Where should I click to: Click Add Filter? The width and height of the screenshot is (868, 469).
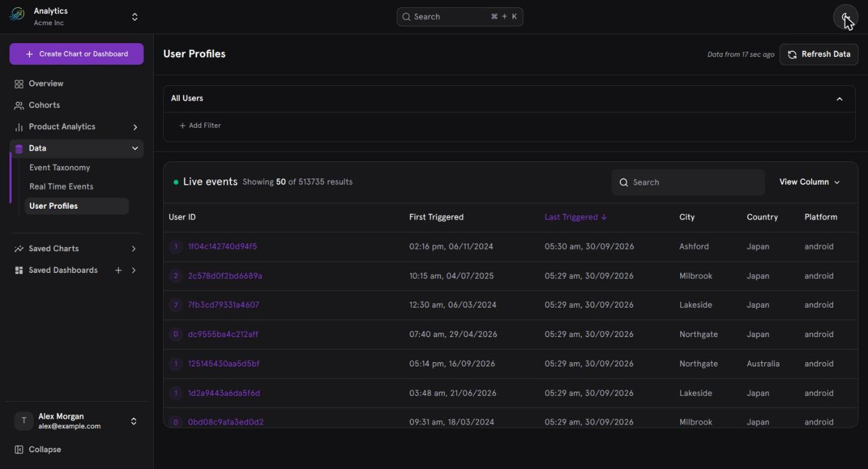click(200, 125)
